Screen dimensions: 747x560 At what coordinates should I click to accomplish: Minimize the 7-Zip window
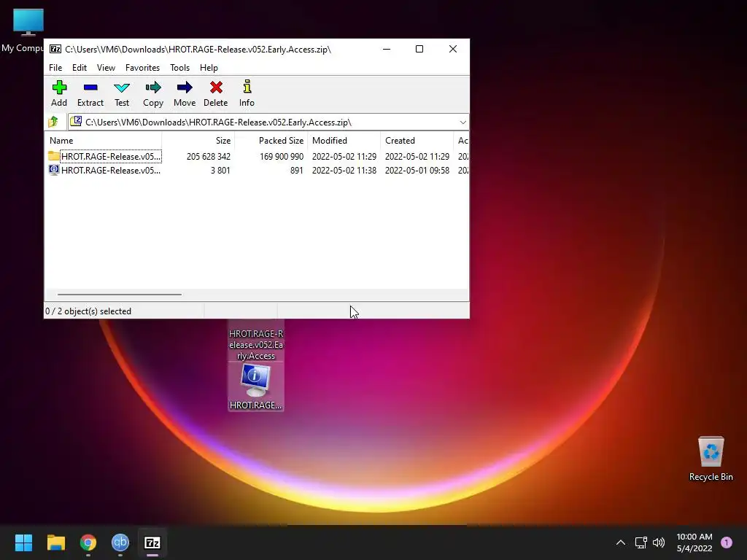click(387, 49)
